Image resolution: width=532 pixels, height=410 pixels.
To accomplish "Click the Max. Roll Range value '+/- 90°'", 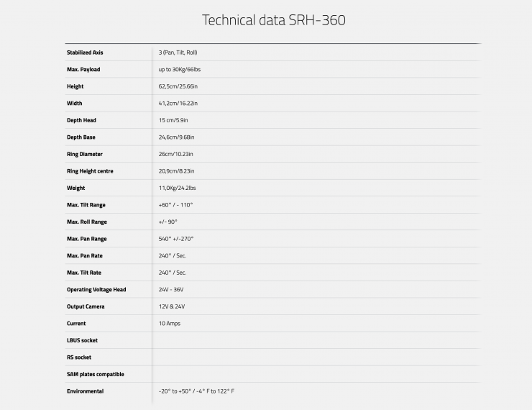I will coord(168,222).
